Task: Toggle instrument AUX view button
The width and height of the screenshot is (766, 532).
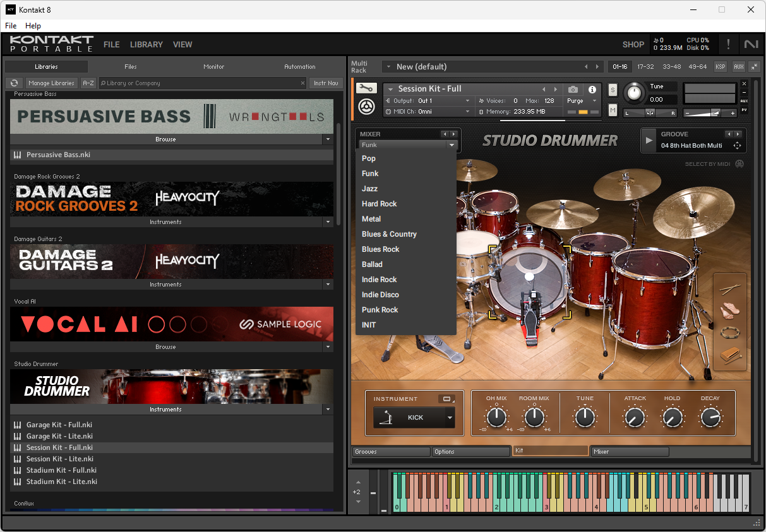Action: pos(744,101)
